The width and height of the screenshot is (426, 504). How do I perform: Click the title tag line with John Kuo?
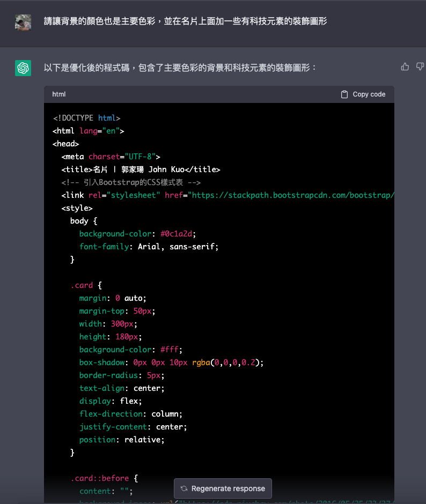(x=141, y=169)
